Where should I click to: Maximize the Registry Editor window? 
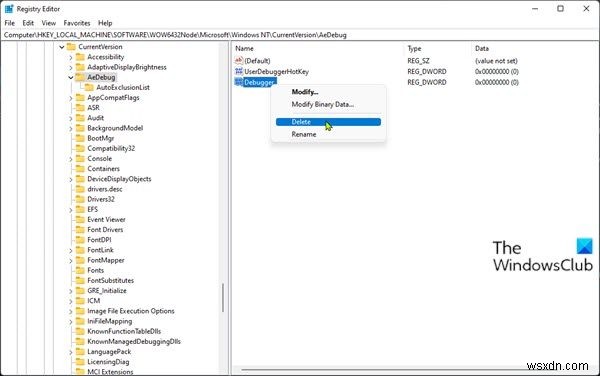tap(560, 8)
